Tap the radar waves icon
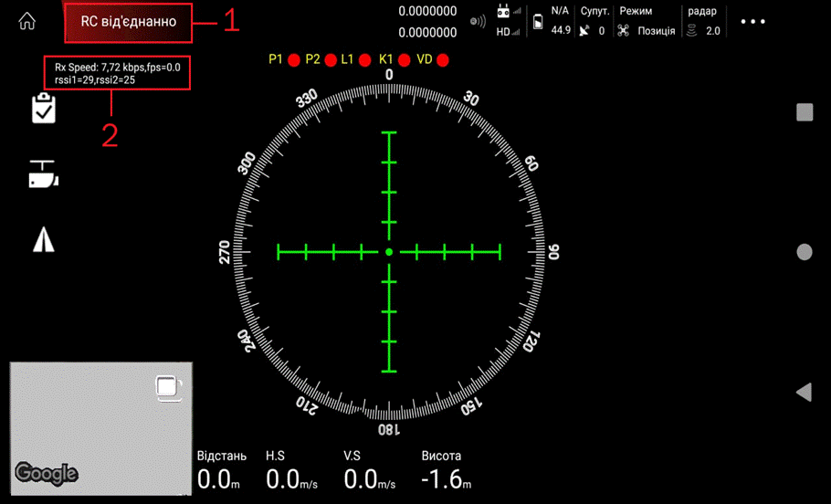Image resolution: width=831 pixels, height=504 pixels. [691, 31]
